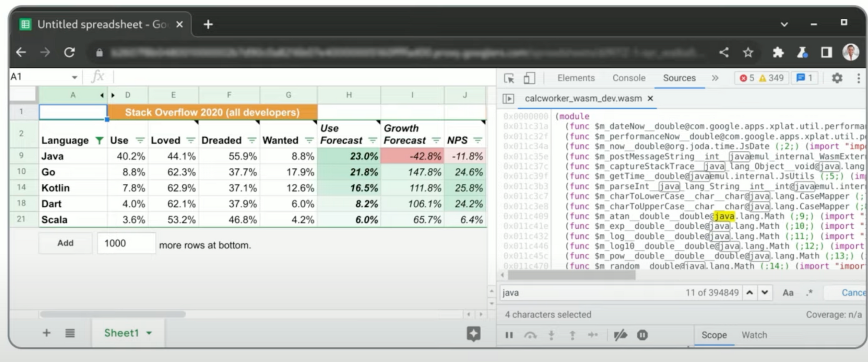This screenshot has height=362, width=868.
Task: Open the Watch debugger tab
Action: click(x=754, y=335)
